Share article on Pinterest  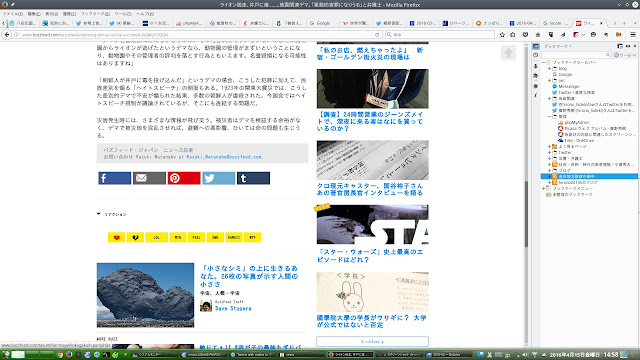point(184,178)
